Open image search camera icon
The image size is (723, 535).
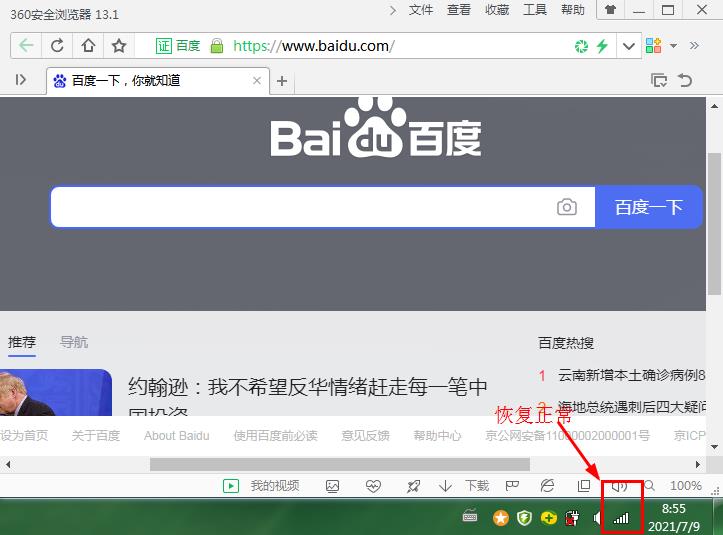(567, 207)
